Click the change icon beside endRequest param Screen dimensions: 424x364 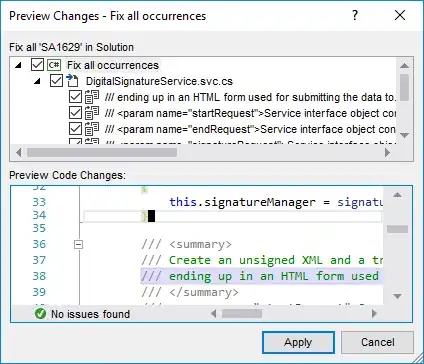click(x=92, y=129)
